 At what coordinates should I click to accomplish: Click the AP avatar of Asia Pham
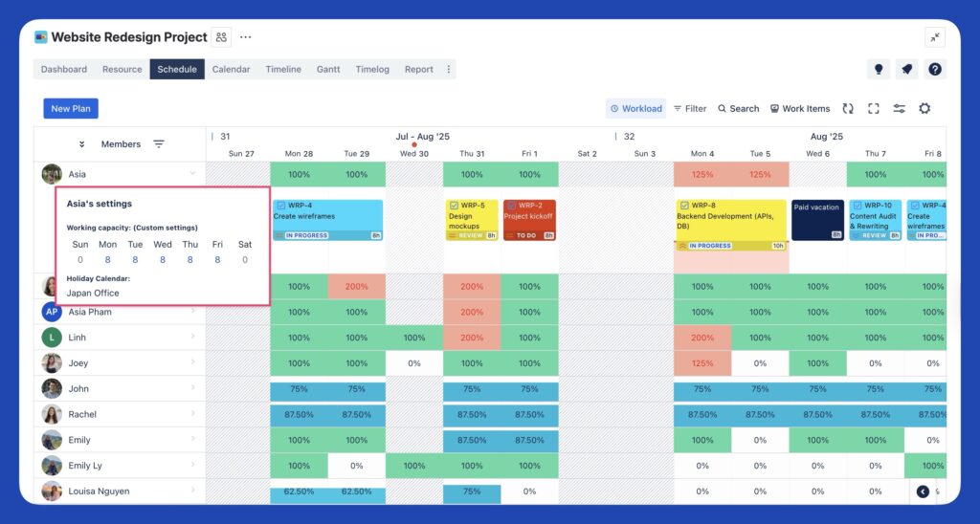[52, 312]
